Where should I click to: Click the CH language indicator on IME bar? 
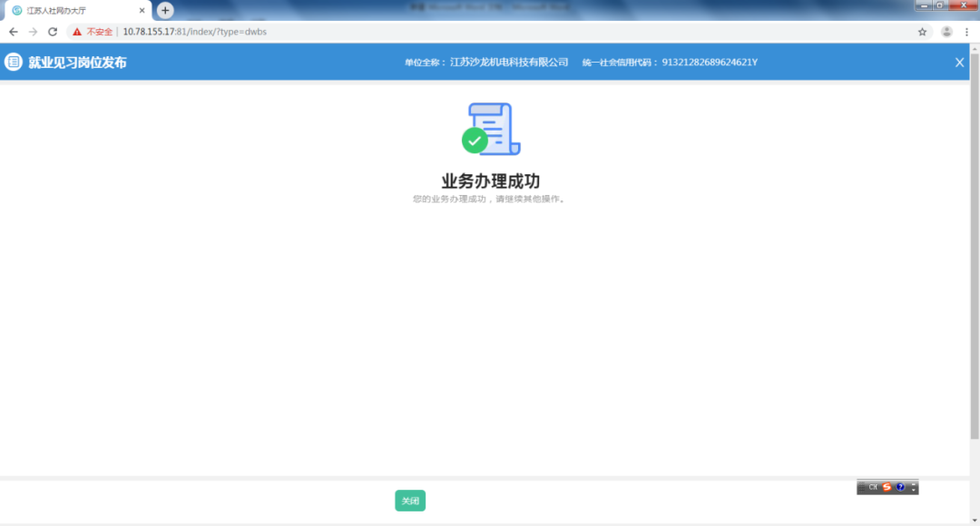pyautogui.click(x=872, y=487)
